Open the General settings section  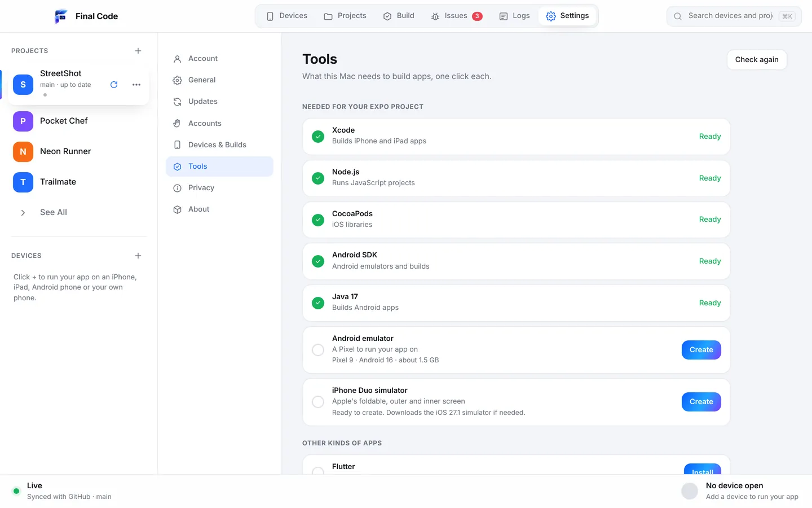click(219, 80)
